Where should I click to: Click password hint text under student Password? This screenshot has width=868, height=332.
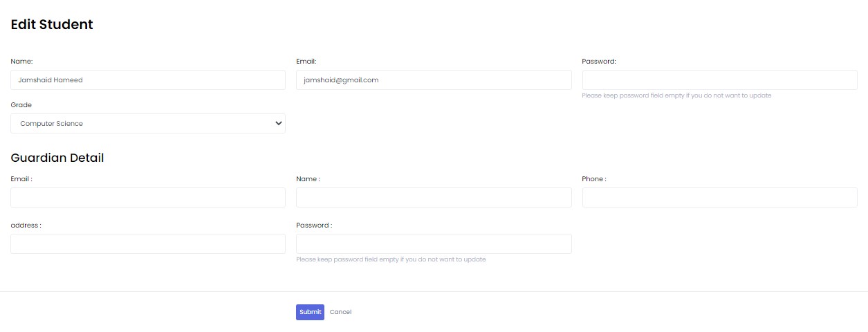point(676,95)
